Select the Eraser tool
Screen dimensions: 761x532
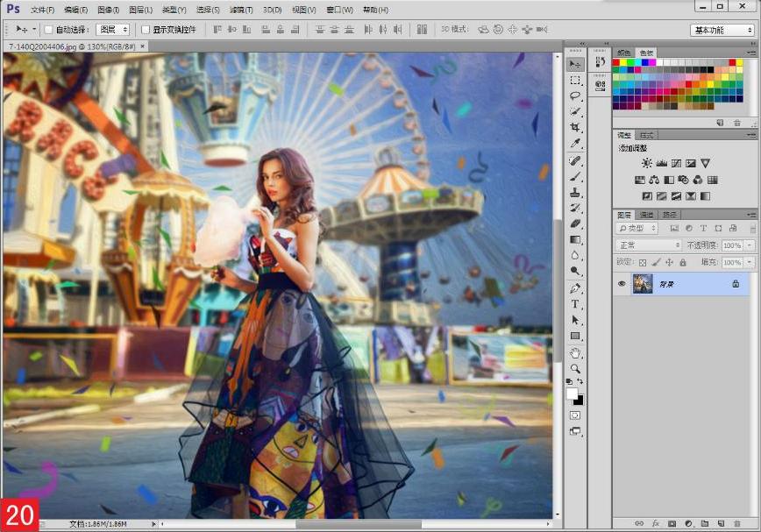pyautogui.click(x=575, y=223)
